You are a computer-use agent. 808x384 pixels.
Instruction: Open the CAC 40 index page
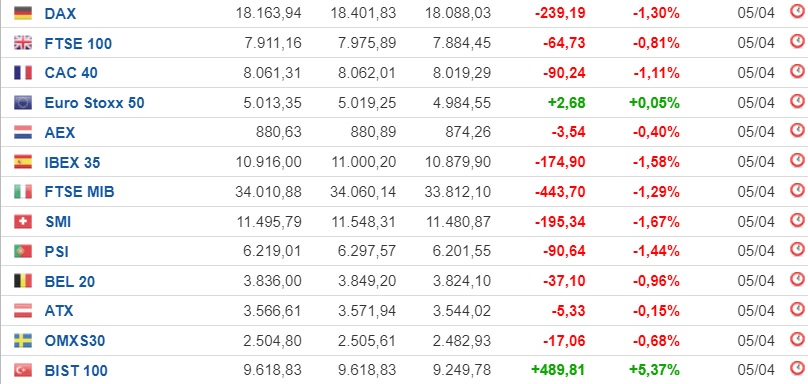pyautogui.click(x=71, y=73)
